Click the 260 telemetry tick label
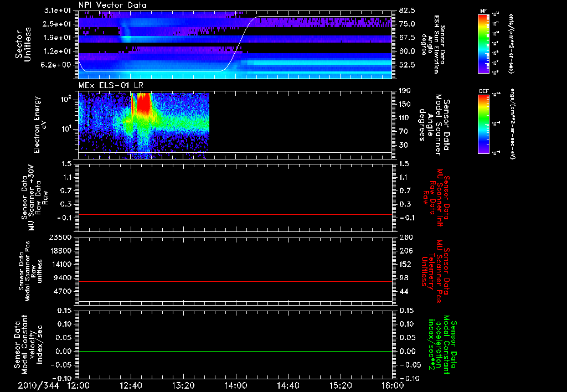Image resolution: width=567 pixels, height=392 pixels. 405,237
